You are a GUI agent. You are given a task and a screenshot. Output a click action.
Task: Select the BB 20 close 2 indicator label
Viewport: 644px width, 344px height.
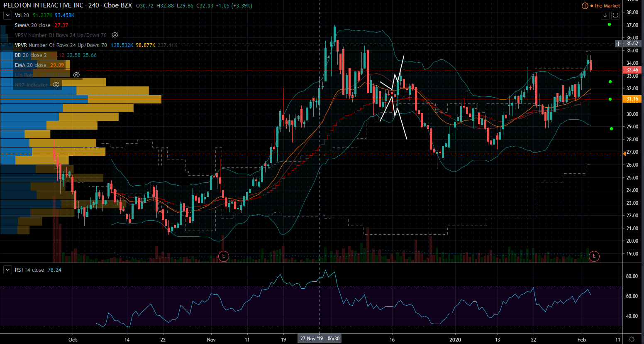coord(31,55)
